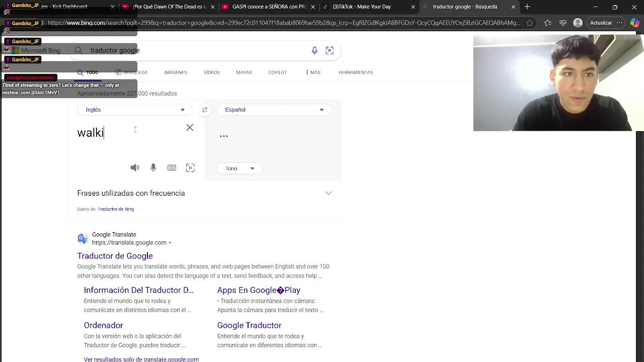Clear the translator text with the X
The height and width of the screenshot is (362, 644).
pos(190,128)
